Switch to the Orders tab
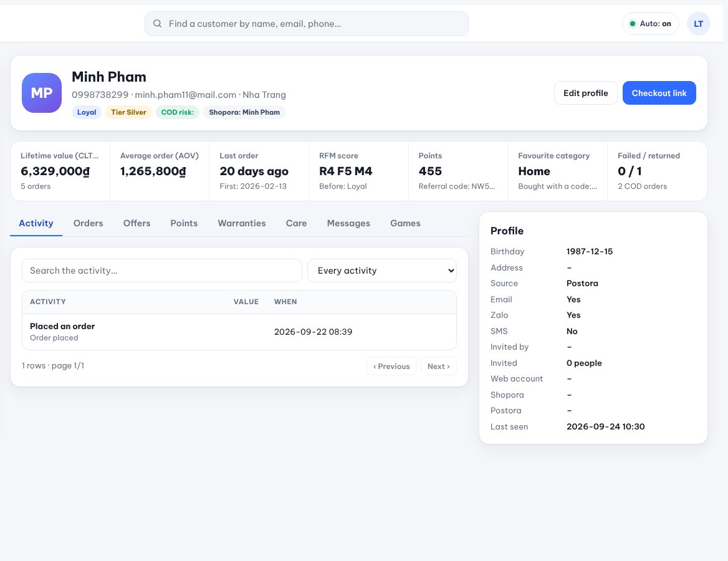 89,223
